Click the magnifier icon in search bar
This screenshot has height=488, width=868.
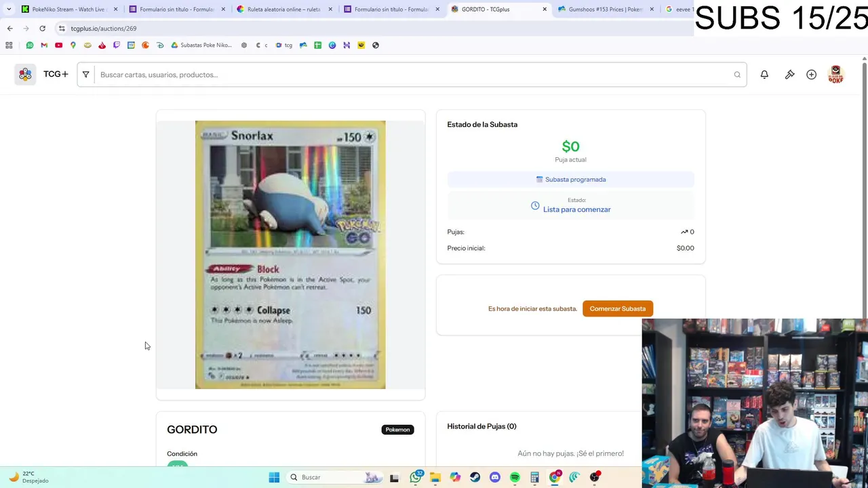[737, 75]
